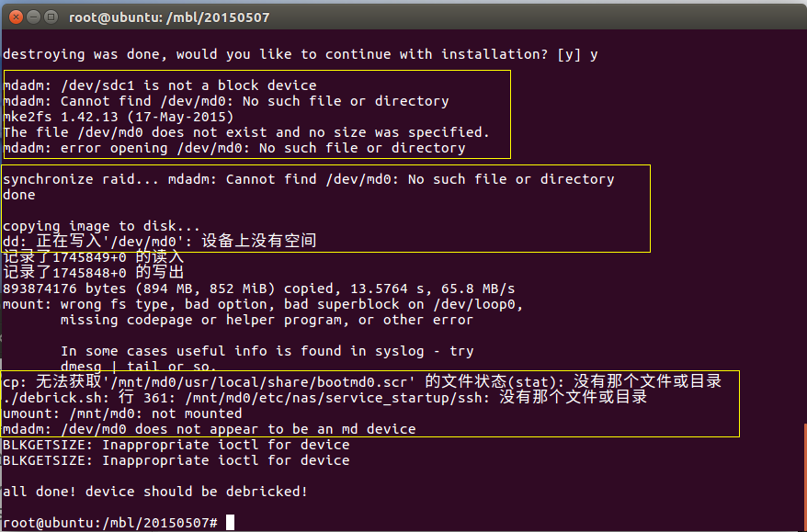The width and height of the screenshot is (807, 532).
Task: Click the 'dd: 正在写入' error line
Action: click(160, 241)
